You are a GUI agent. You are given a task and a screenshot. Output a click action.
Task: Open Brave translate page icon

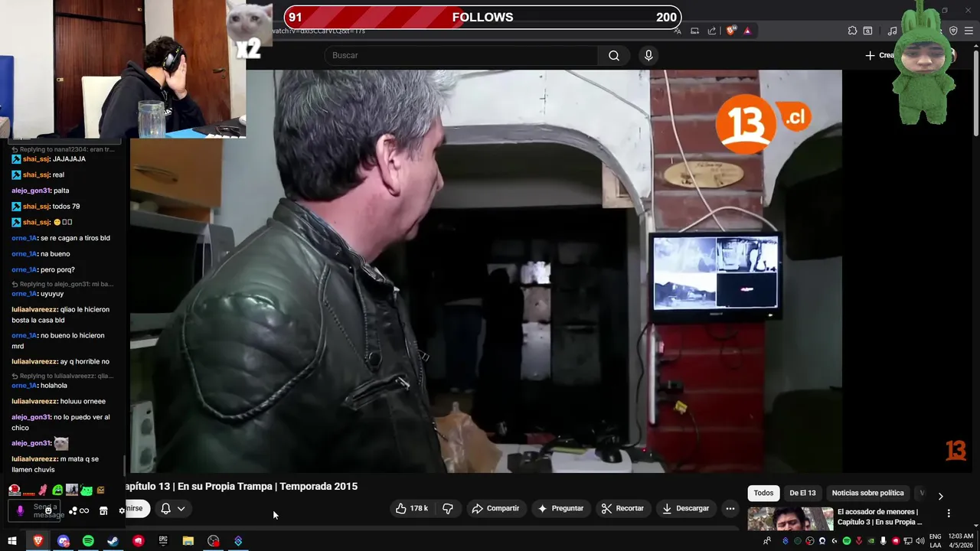(x=678, y=31)
